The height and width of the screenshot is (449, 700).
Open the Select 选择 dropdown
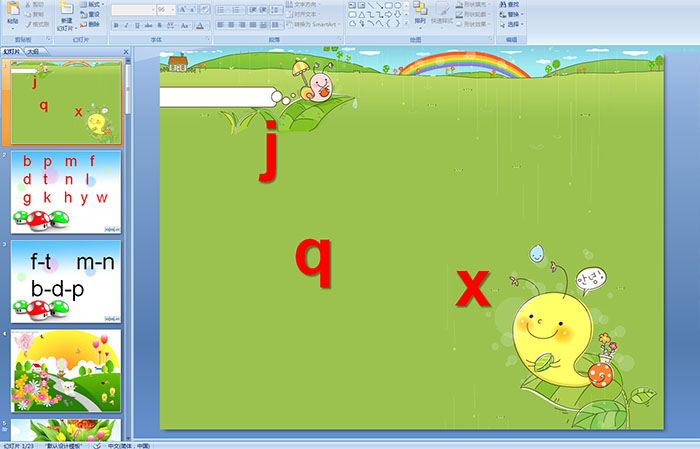(511, 24)
